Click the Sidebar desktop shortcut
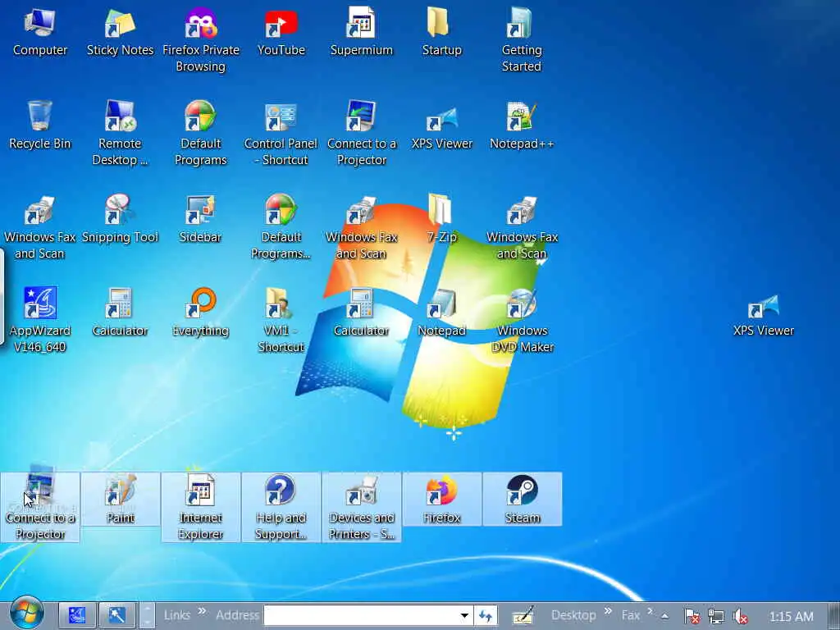This screenshot has height=630, width=840. [x=200, y=220]
